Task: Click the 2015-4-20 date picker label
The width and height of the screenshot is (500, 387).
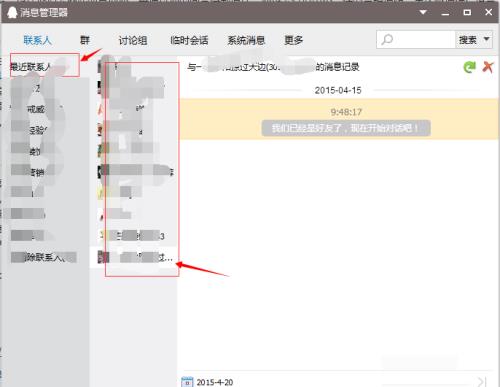Action: 215,382
